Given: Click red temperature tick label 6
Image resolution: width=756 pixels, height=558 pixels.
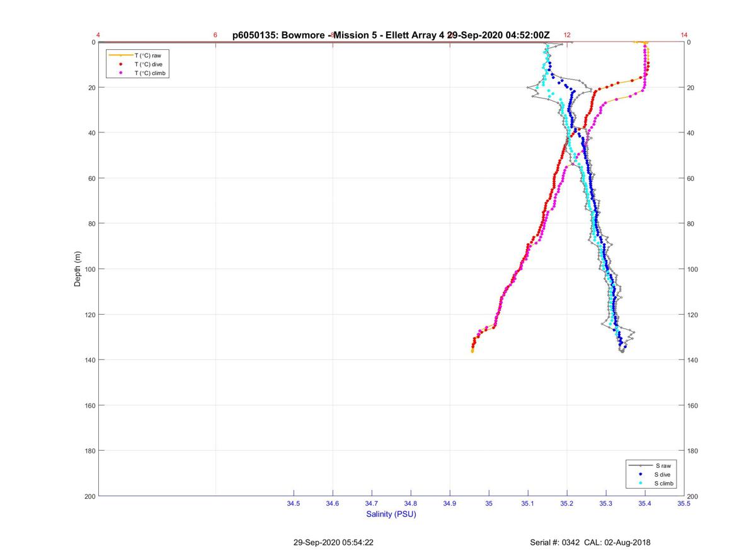Looking at the screenshot, I should [x=215, y=35].
